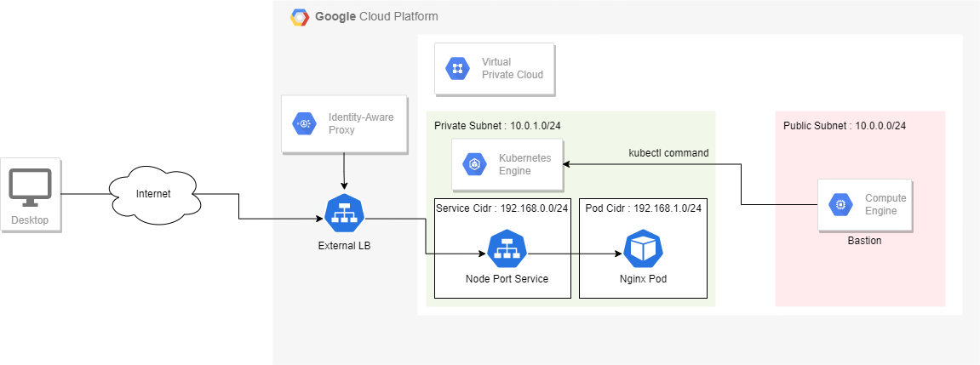
Task: Click the Google Cloud Platform hexagon logo
Action: pyautogui.click(x=300, y=17)
